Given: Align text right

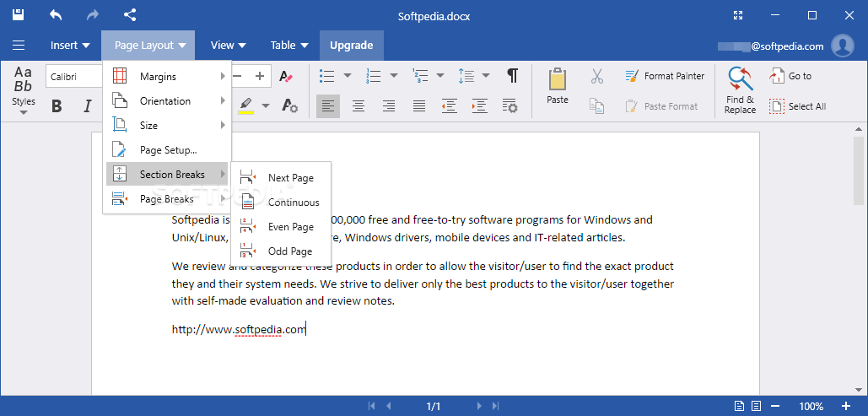Looking at the screenshot, I should tap(389, 105).
